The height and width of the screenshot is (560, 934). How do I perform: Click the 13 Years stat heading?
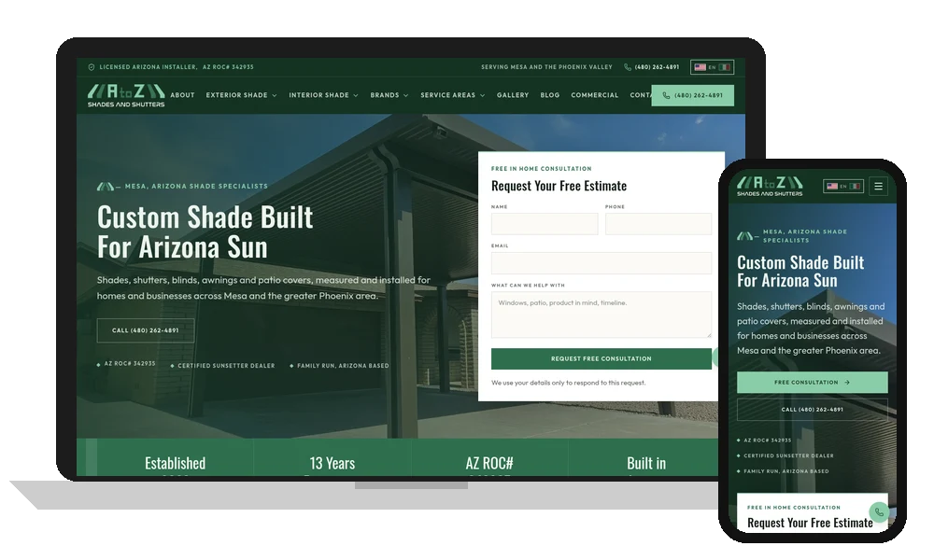coord(333,463)
